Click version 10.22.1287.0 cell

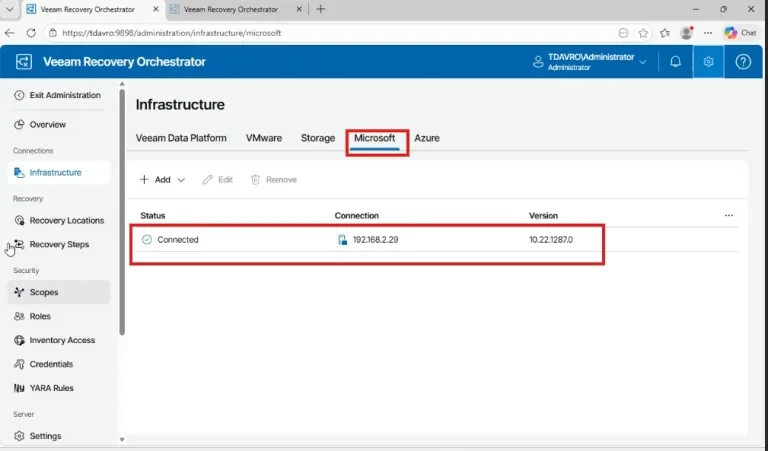click(551, 239)
